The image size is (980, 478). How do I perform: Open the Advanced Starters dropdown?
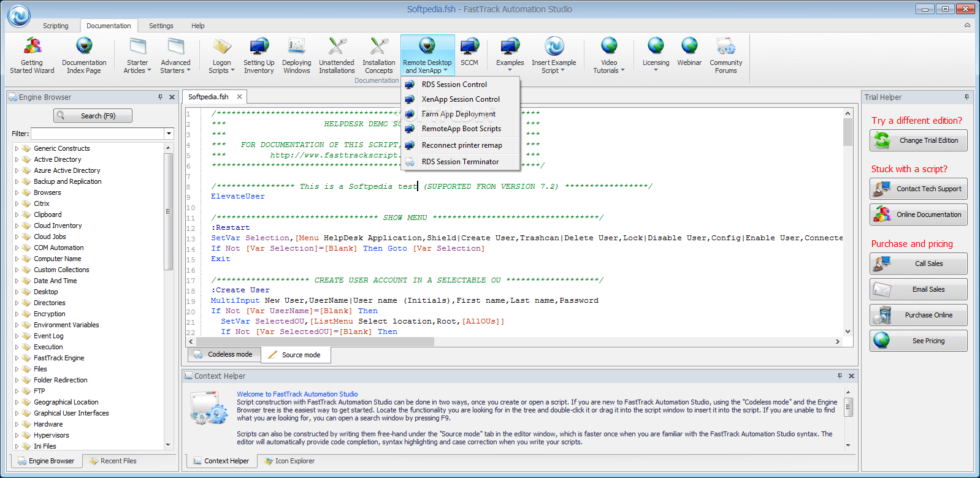(x=175, y=55)
